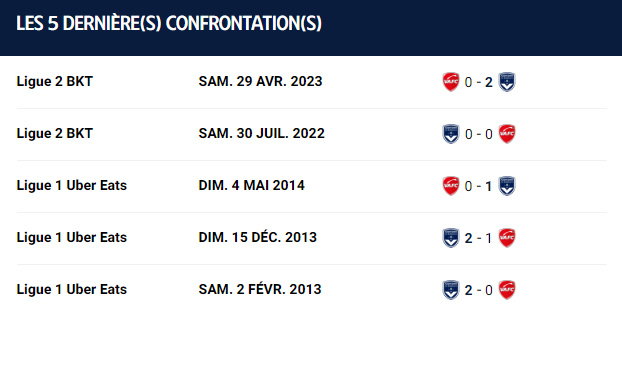
Task: Open the 0 - 2 match score
Action: 479,82
